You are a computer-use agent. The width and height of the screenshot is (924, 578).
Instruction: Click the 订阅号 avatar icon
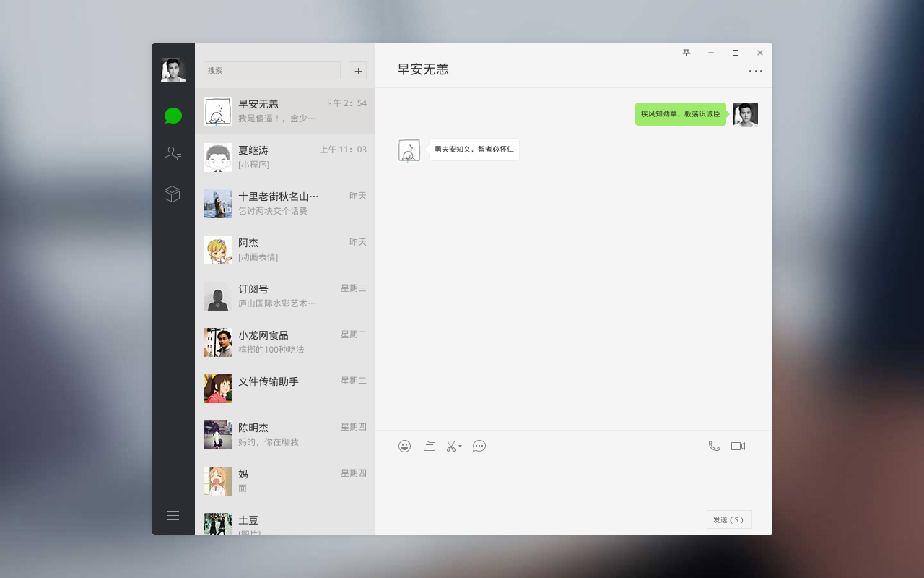pyautogui.click(x=218, y=296)
